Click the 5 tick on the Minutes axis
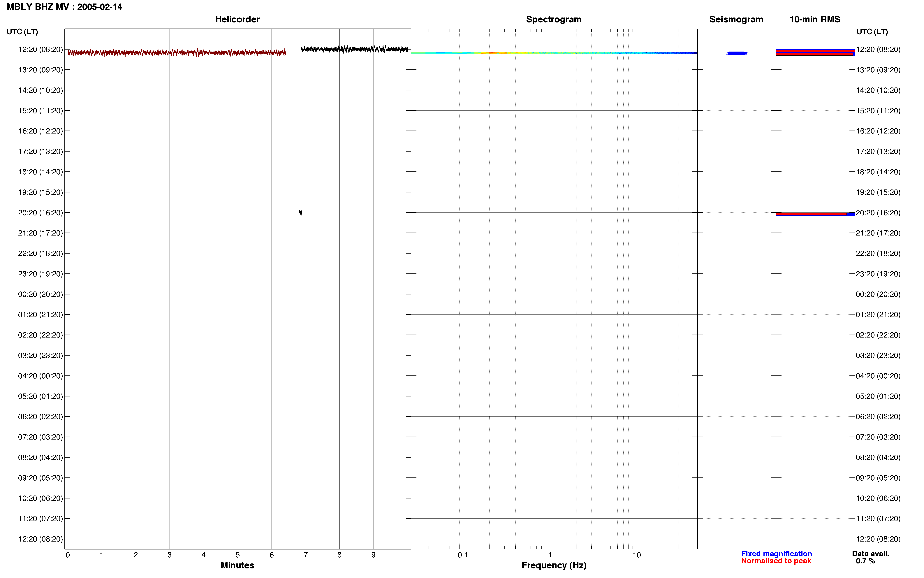This screenshot has width=924, height=578. pos(238,555)
